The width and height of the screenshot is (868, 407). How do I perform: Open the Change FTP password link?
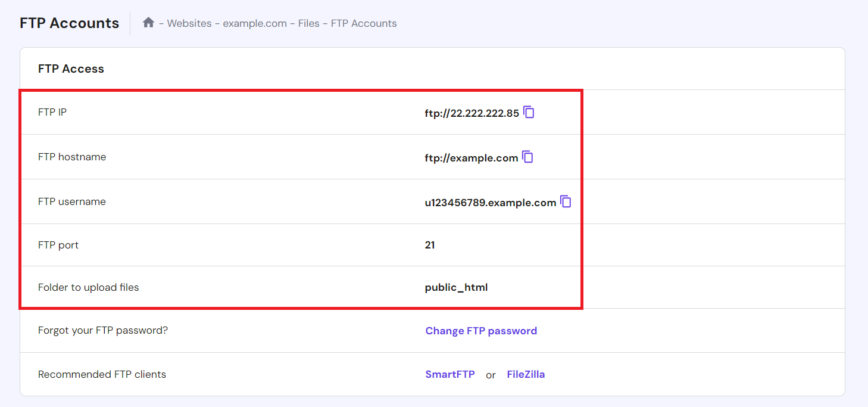click(x=481, y=330)
